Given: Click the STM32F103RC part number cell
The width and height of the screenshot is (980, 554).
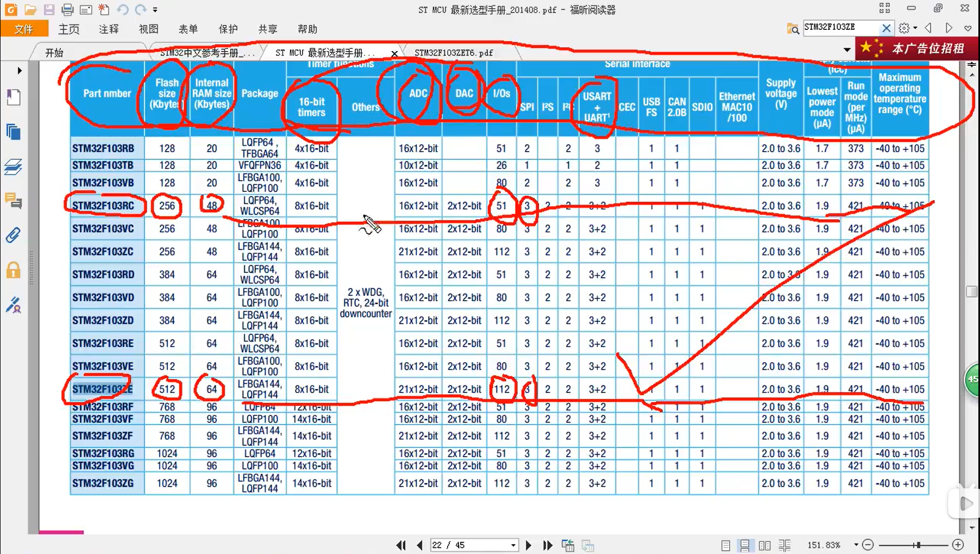Looking at the screenshot, I should (x=107, y=206).
